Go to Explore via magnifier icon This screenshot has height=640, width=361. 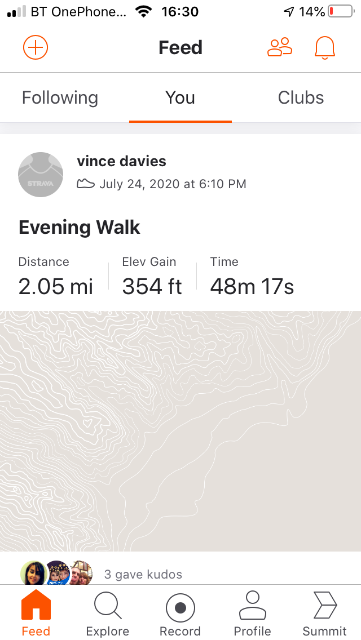pos(108,606)
